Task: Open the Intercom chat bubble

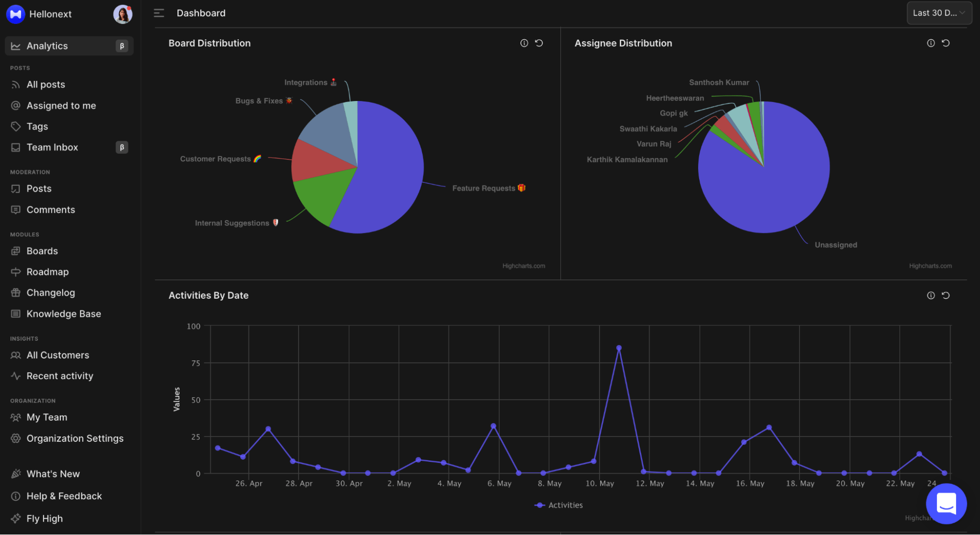Action: click(x=946, y=504)
